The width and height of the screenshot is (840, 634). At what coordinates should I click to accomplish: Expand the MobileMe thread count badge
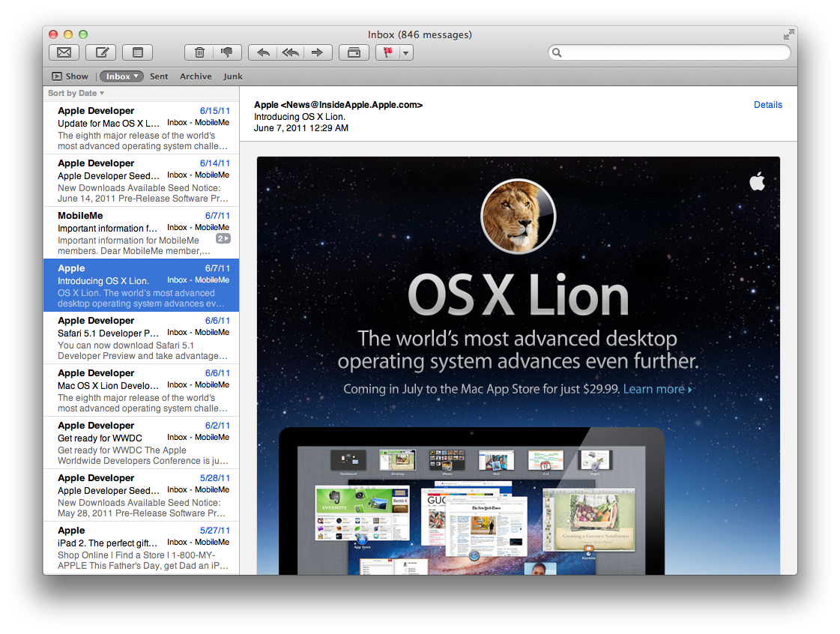point(223,238)
